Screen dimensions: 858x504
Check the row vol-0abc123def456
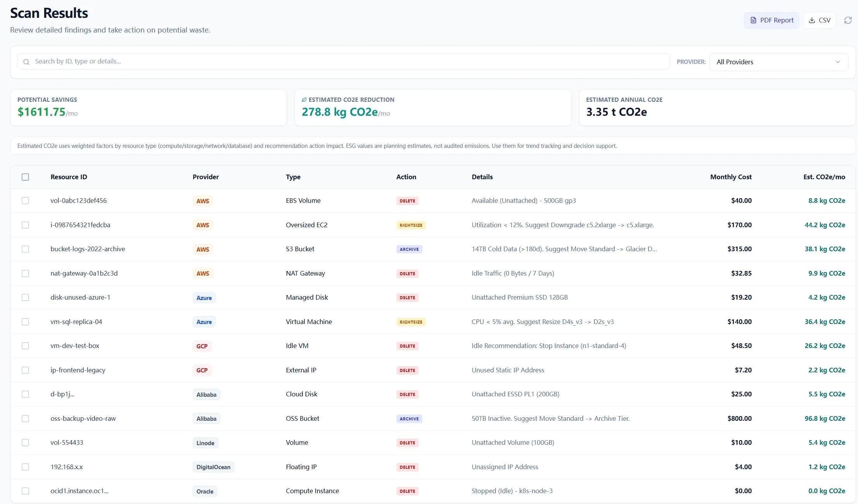25,201
